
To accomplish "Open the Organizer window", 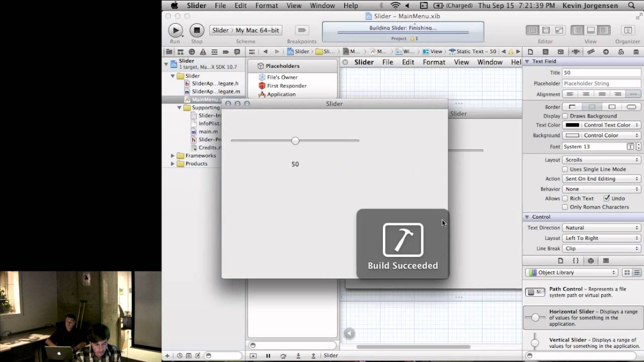I will 627,30.
